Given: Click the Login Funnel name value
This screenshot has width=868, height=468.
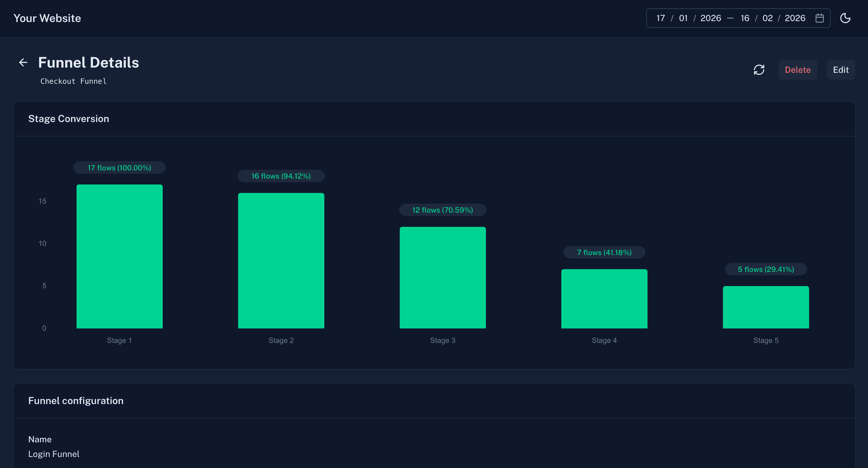Looking at the screenshot, I should [54, 454].
